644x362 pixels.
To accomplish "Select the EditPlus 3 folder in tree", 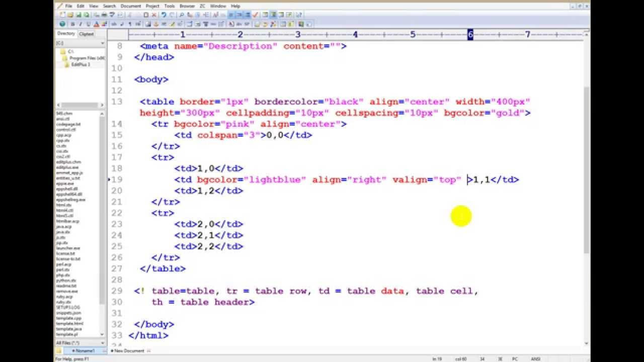I will (x=78, y=64).
